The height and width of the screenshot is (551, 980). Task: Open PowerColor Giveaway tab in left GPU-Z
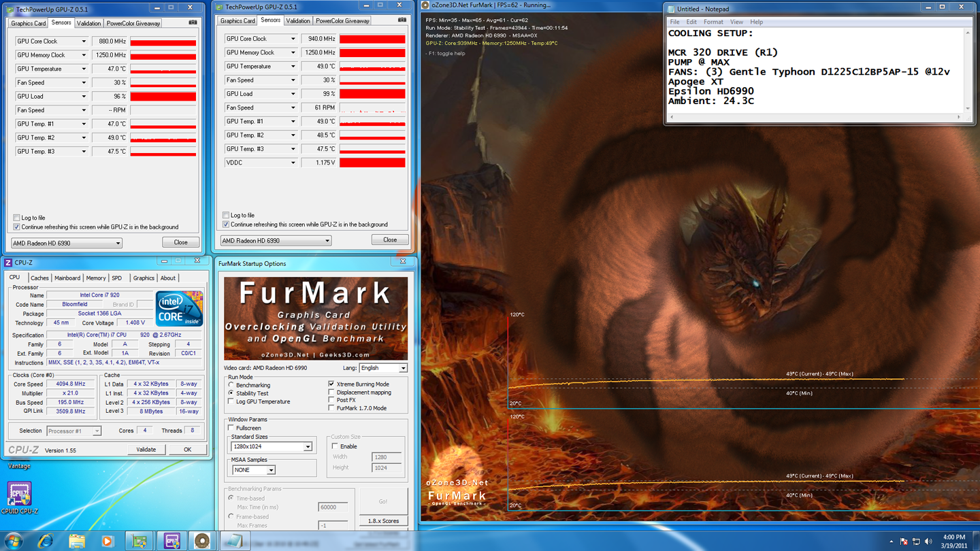133,23
